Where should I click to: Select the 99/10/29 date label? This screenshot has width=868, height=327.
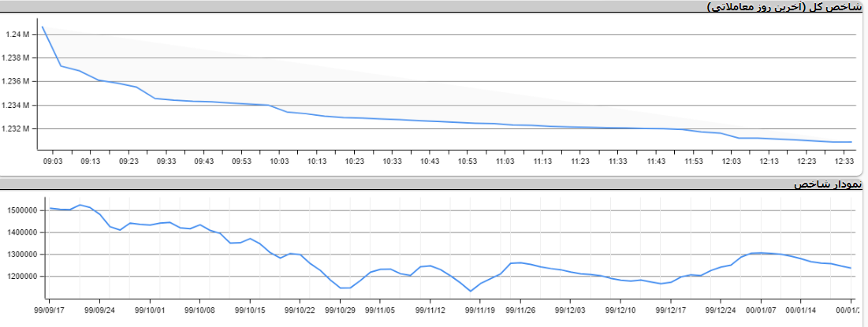click(341, 310)
